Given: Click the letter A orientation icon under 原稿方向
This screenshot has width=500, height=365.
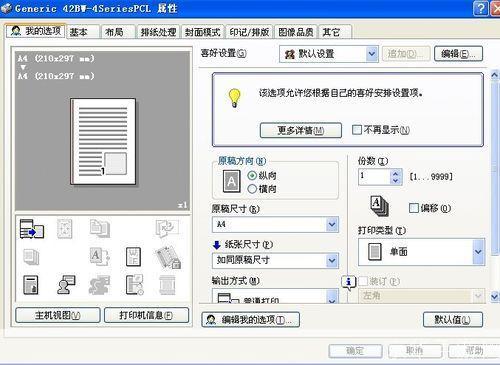Looking at the screenshot, I should (232, 181).
